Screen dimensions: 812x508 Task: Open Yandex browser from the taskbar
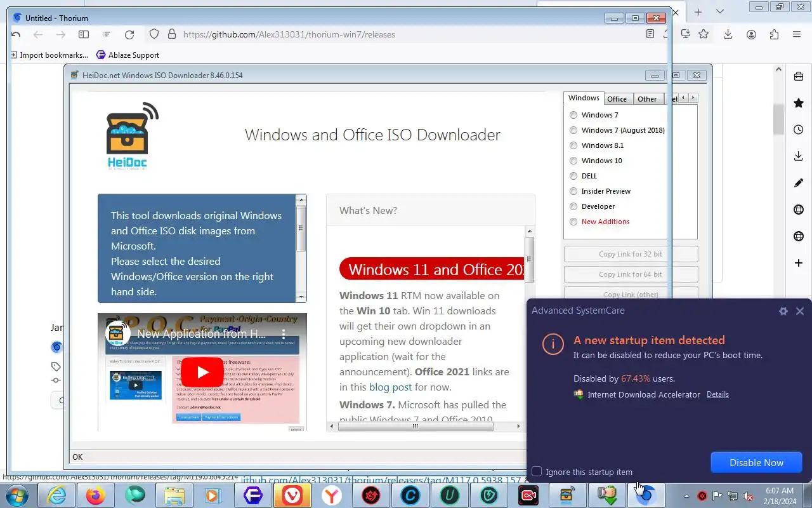click(331, 495)
